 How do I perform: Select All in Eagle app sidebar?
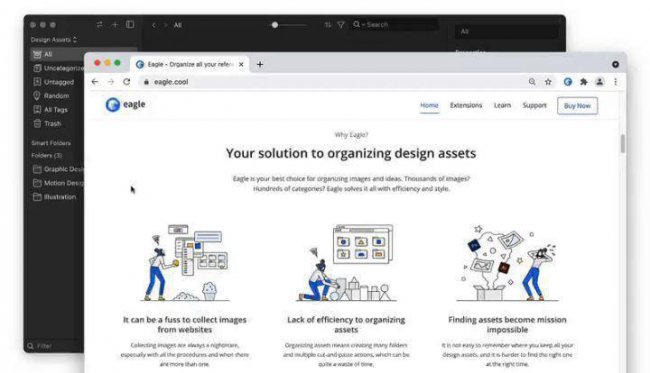tap(84, 54)
